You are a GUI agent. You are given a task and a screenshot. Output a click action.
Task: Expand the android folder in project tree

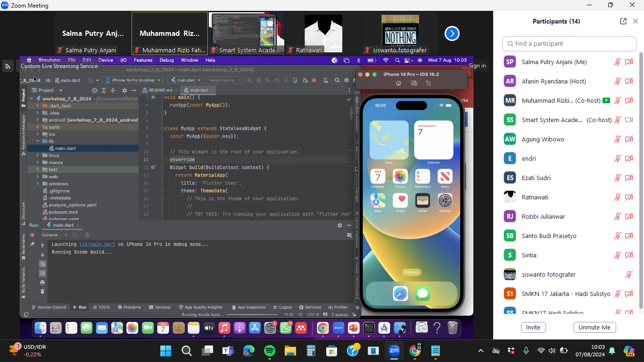pos(38,120)
